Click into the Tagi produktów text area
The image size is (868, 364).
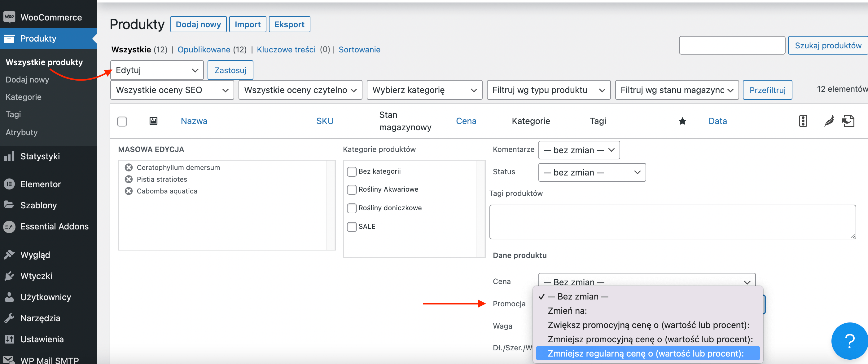click(x=672, y=222)
